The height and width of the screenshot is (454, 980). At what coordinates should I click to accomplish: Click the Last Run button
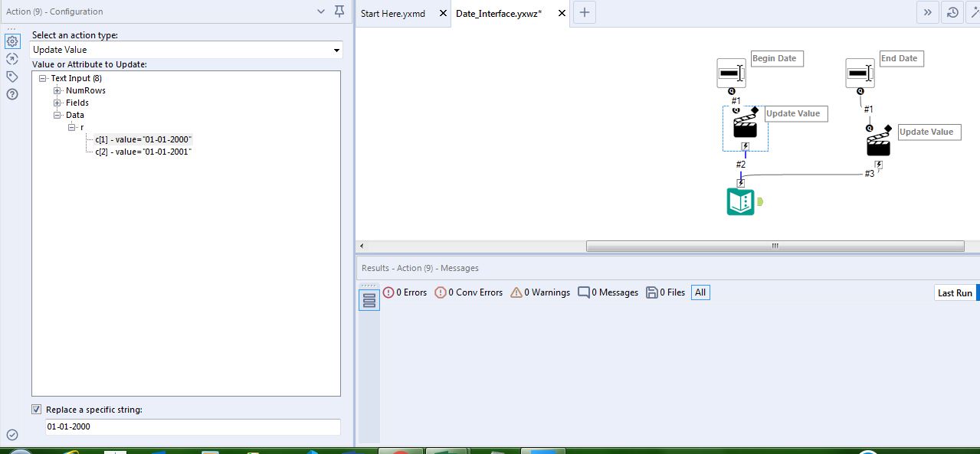pyautogui.click(x=955, y=292)
